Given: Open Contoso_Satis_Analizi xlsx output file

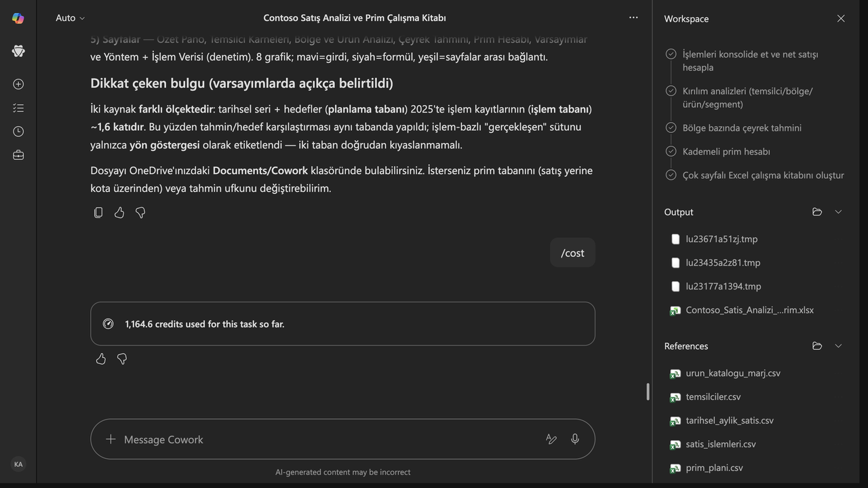Looking at the screenshot, I should 749,310.
